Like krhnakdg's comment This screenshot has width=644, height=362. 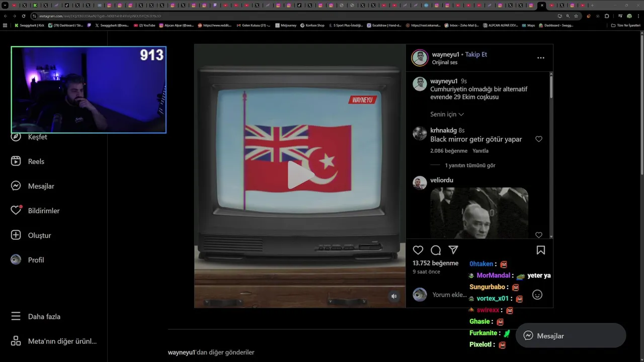click(x=539, y=139)
